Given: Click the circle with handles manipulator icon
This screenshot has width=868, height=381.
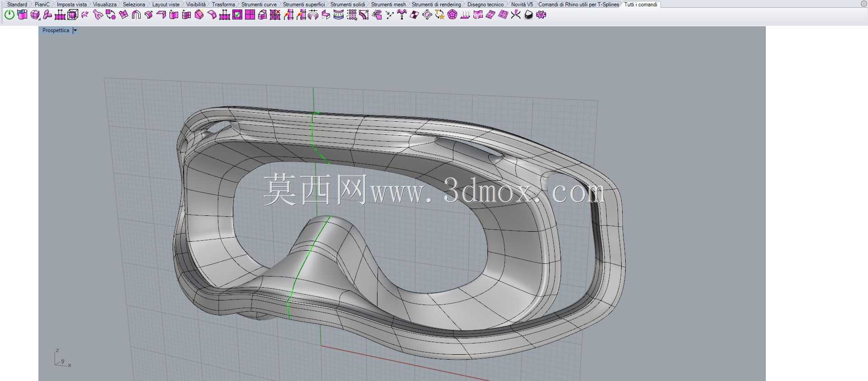Looking at the screenshot, I should point(427,15).
